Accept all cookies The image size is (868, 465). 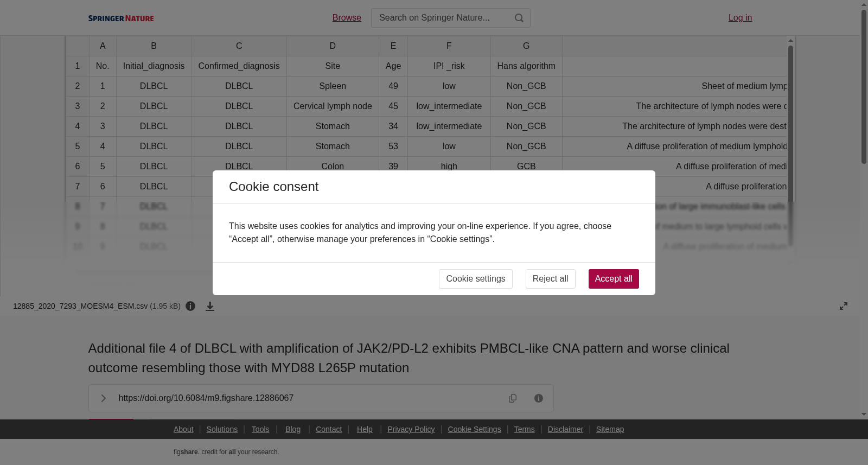point(614,279)
